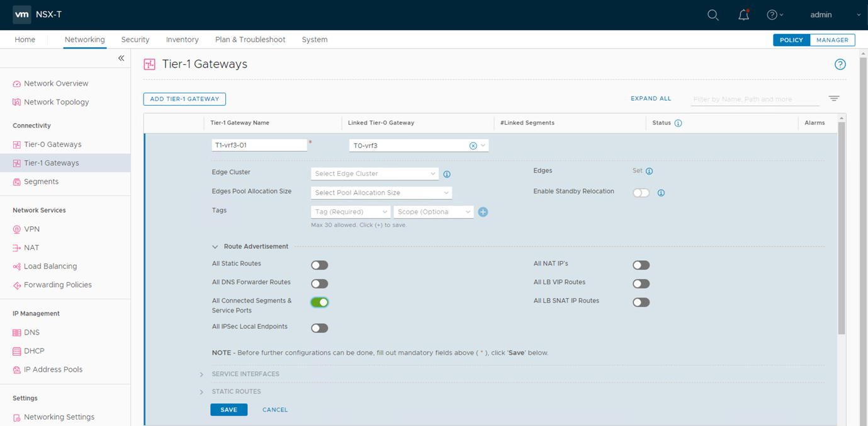Screen dimensions: 868x426
Task: Enable the All Static Routes toggle
Action: point(320,265)
